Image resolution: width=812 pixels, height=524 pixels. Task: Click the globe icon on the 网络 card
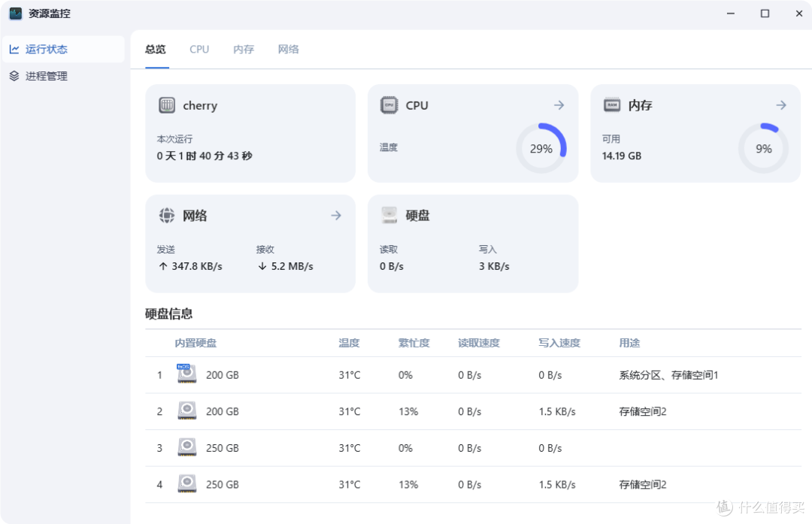click(x=166, y=215)
